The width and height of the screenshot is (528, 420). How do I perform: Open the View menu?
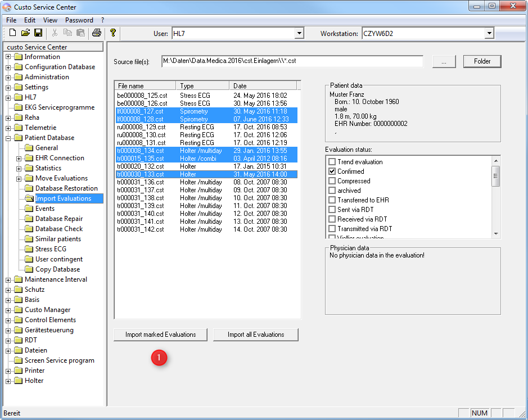point(50,20)
